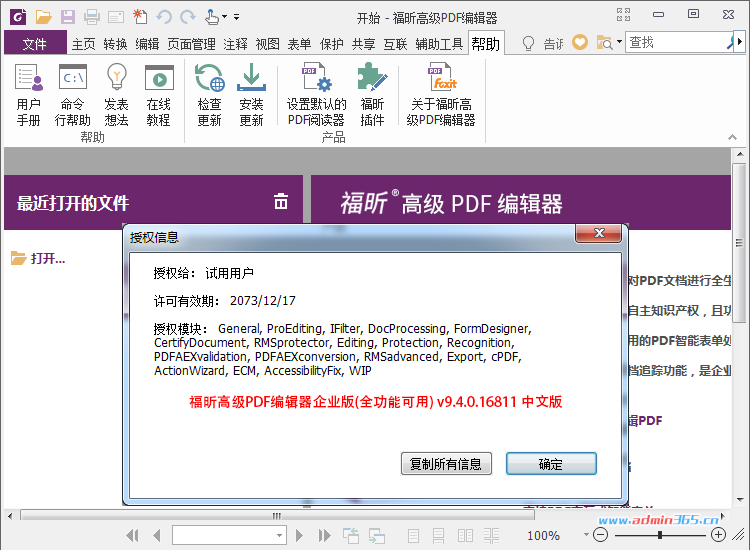The height and width of the screenshot is (550, 750).
Task: Switch to the 表单 ribbon tab
Action: tap(299, 44)
